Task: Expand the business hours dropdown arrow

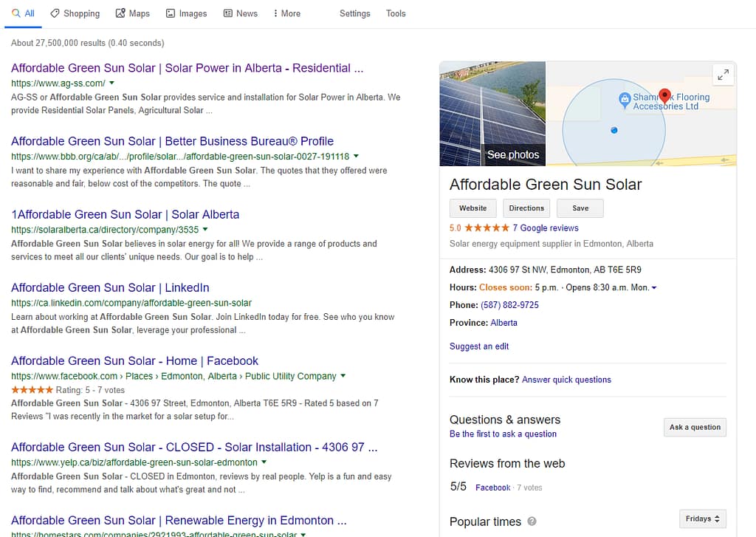Action: (x=654, y=287)
